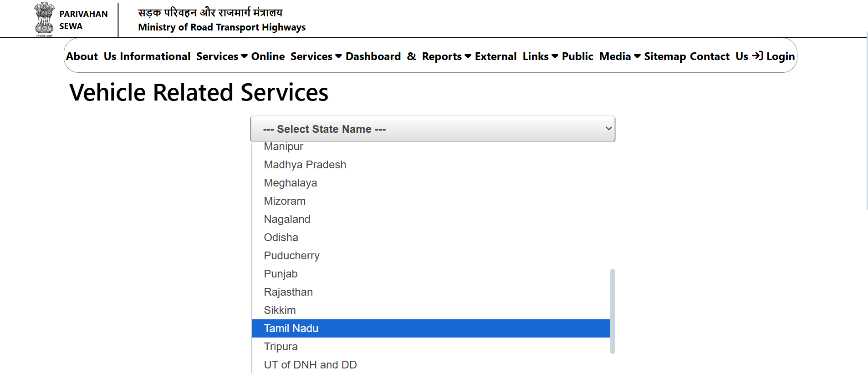Expand External Links menu arrow
The width and height of the screenshot is (868, 373).
point(555,56)
